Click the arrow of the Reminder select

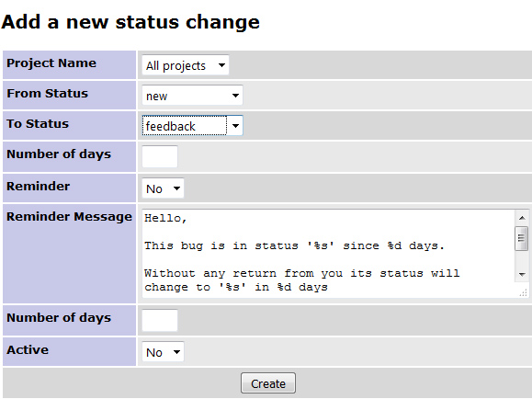[176, 188]
